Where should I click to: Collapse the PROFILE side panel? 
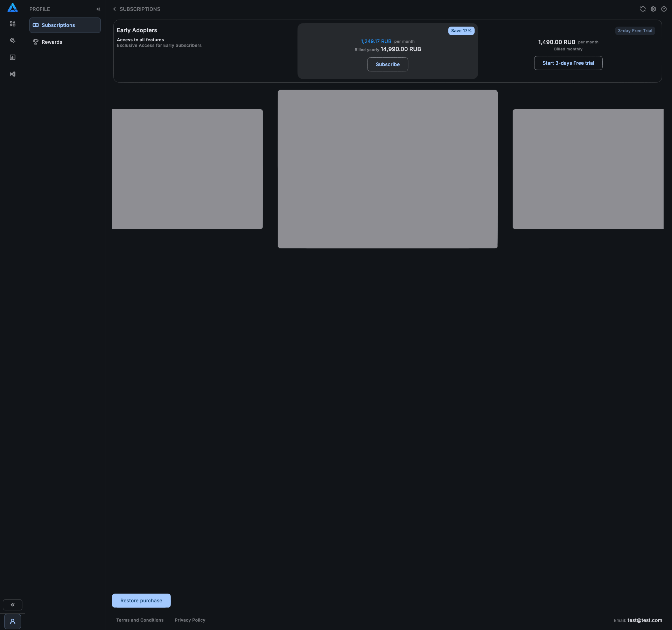pyautogui.click(x=98, y=9)
